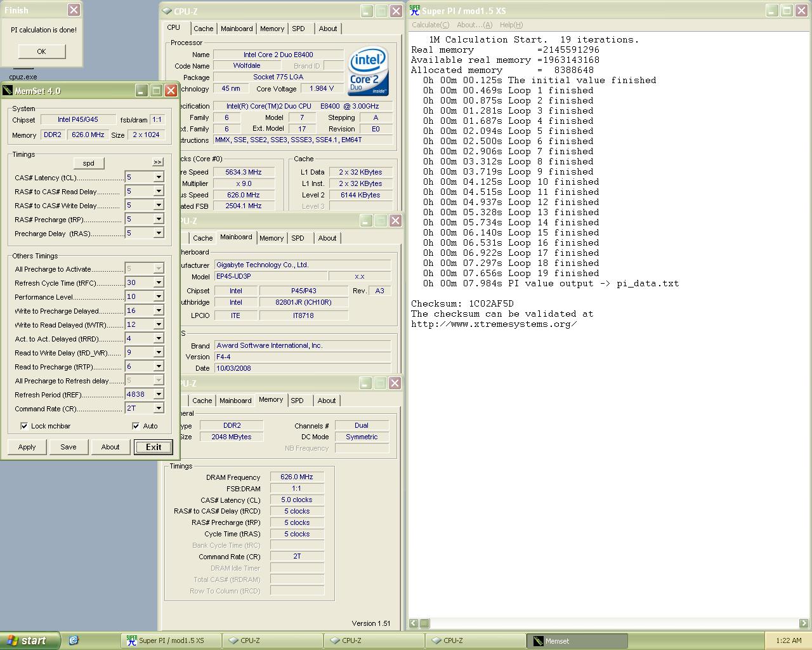Click DRAM Frequency 626.0 MHz field
Screen dimensions: 812x650
(x=297, y=477)
